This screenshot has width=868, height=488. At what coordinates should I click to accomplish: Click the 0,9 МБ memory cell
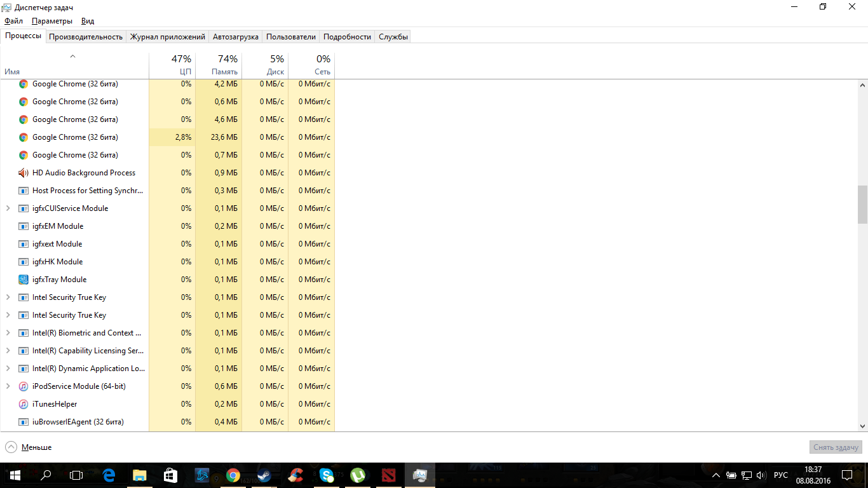219,173
